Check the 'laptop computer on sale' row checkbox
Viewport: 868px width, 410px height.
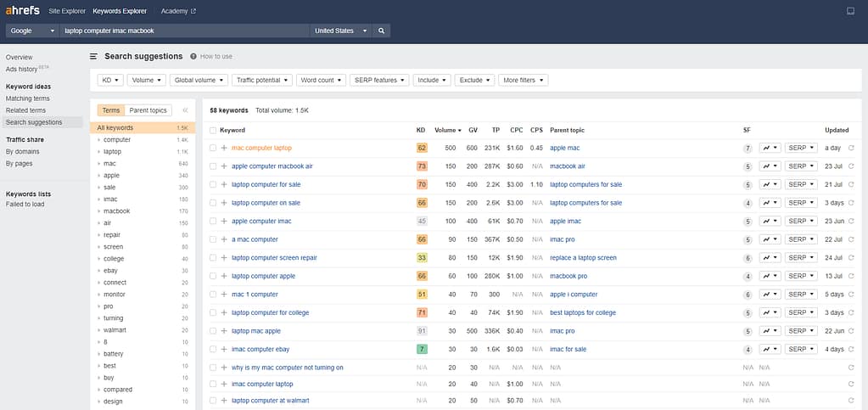[213, 203]
